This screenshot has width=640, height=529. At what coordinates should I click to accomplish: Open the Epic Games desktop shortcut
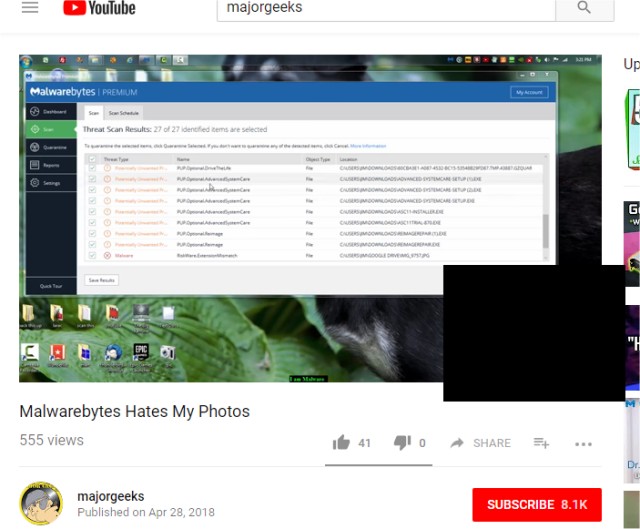pyautogui.click(x=141, y=352)
